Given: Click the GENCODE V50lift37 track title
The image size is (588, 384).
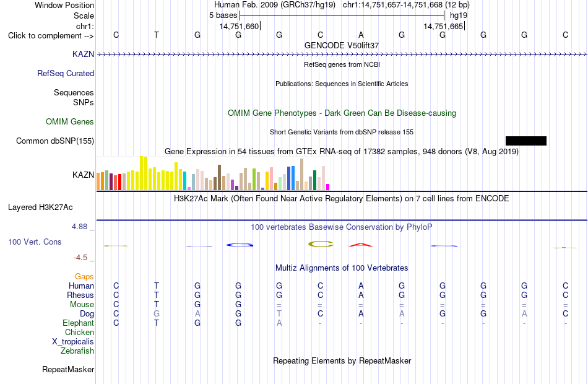Looking at the screenshot, I should click(x=342, y=45).
